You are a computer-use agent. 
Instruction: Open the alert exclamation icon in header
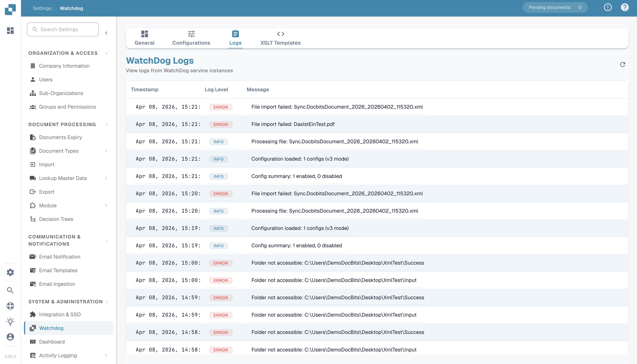[608, 7]
